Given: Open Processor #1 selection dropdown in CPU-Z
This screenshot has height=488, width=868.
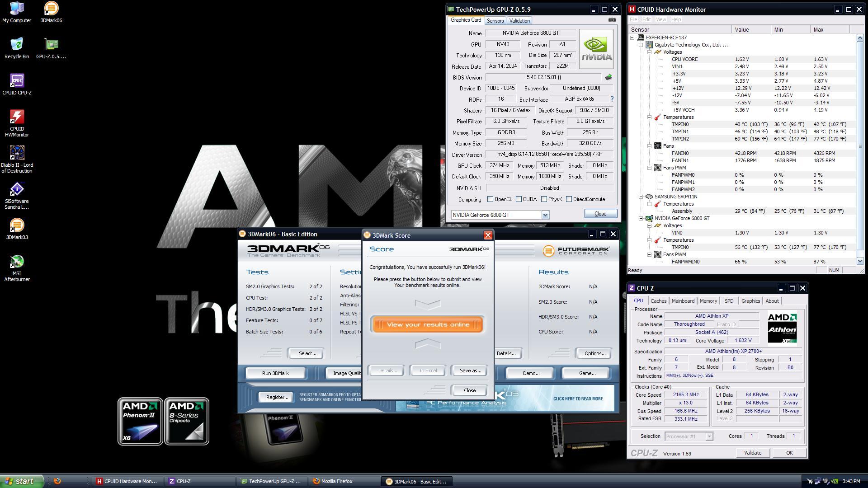Looking at the screenshot, I should coord(709,436).
